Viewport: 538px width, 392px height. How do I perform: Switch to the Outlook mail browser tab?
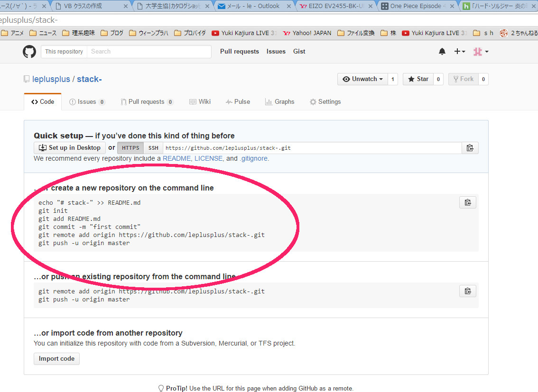coord(254,6)
